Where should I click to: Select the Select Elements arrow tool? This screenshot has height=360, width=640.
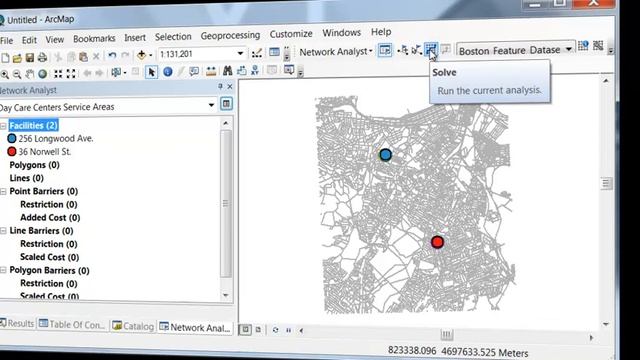151,72
